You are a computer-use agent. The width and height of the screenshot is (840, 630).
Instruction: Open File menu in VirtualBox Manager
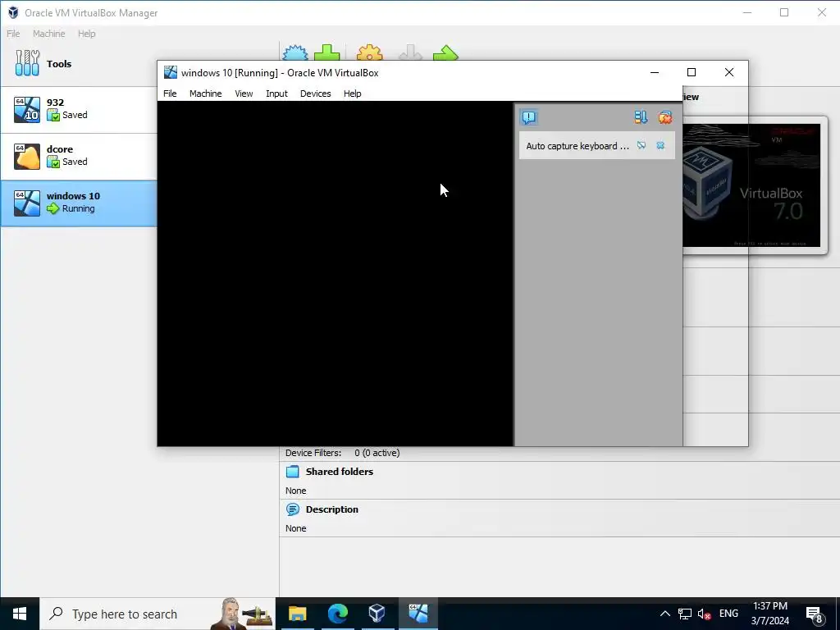13,33
